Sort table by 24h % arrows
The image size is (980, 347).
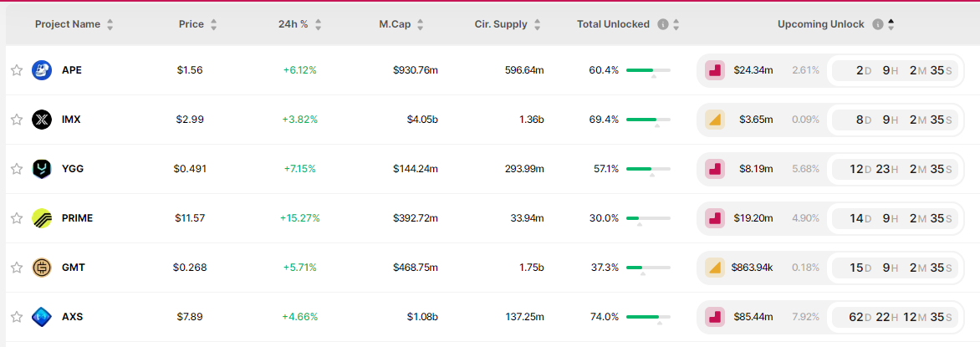click(318, 24)
